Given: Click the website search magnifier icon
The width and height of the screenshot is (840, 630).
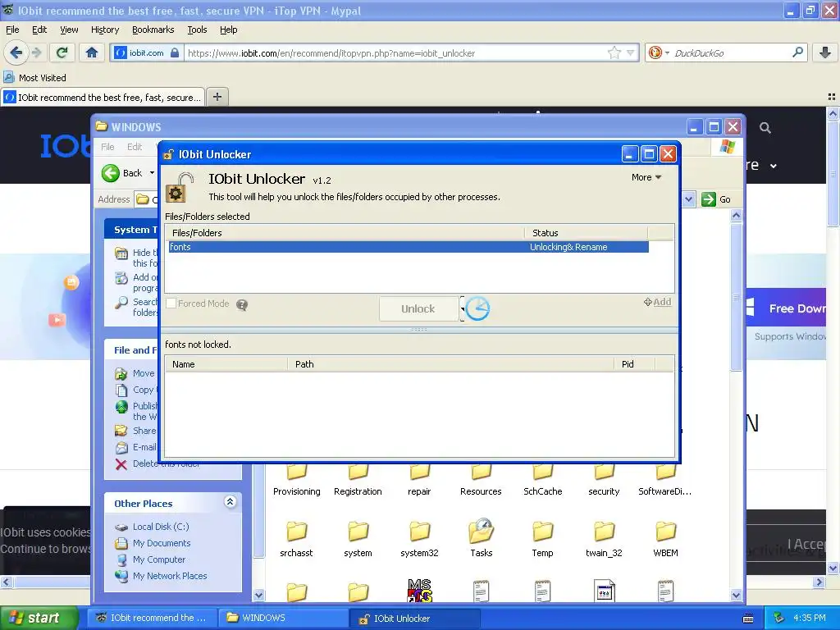Looking at the screenshot, I should click(x=765, y=128).
